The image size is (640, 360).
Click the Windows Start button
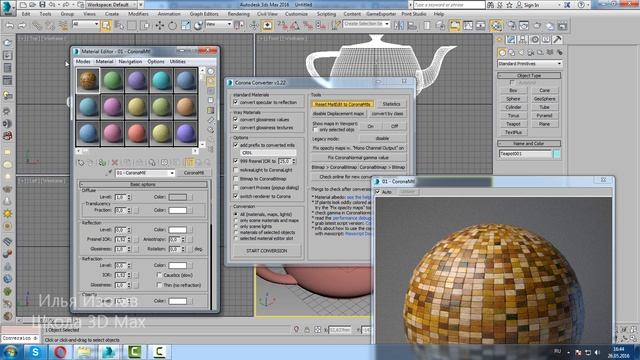click(x=10, y=352)
